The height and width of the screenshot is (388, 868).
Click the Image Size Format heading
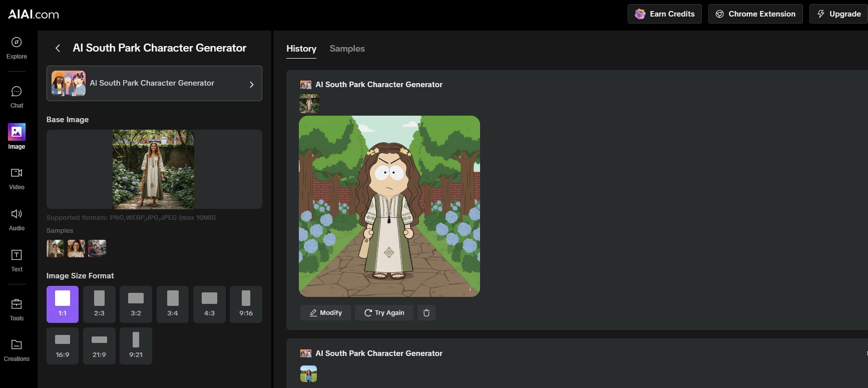(80, 276)
